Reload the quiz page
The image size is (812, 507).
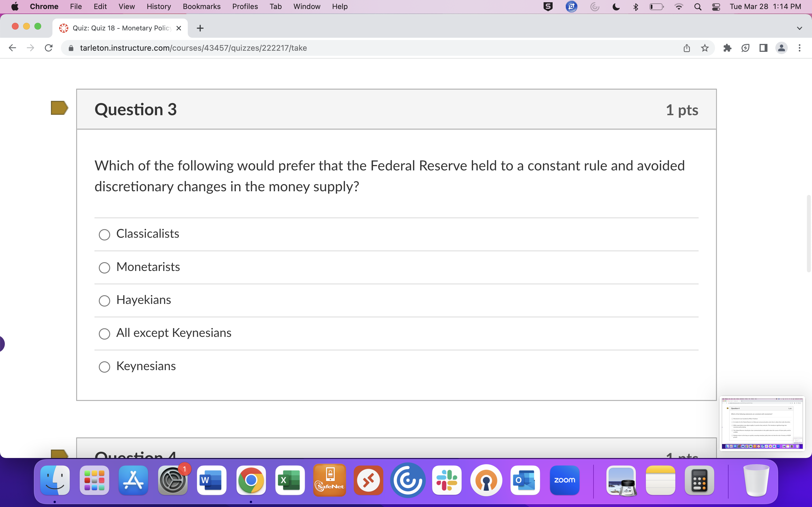[x=48, y=48]
